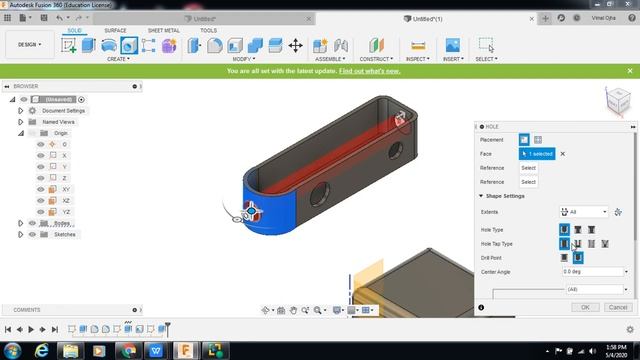This screenshot has width=640, height=360.
Task: Select the Hole tool in toolbar
Action: click(x=129, y=45)
